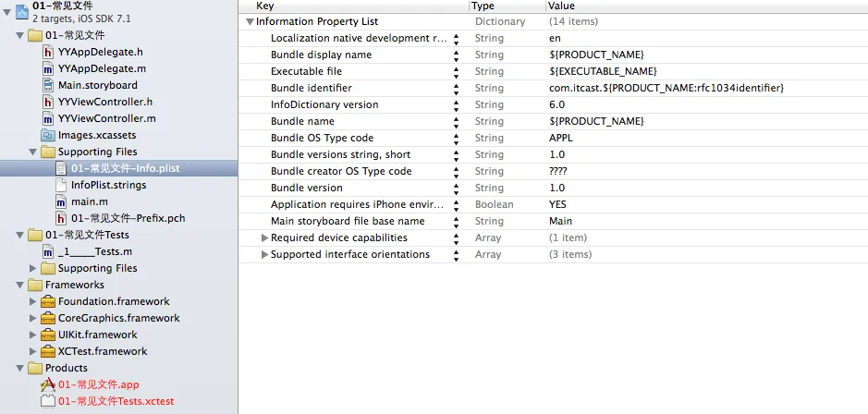868x414 pixels.
Task: Click the key stepper for Bundle identifier
Action: (x=456, y=89)
